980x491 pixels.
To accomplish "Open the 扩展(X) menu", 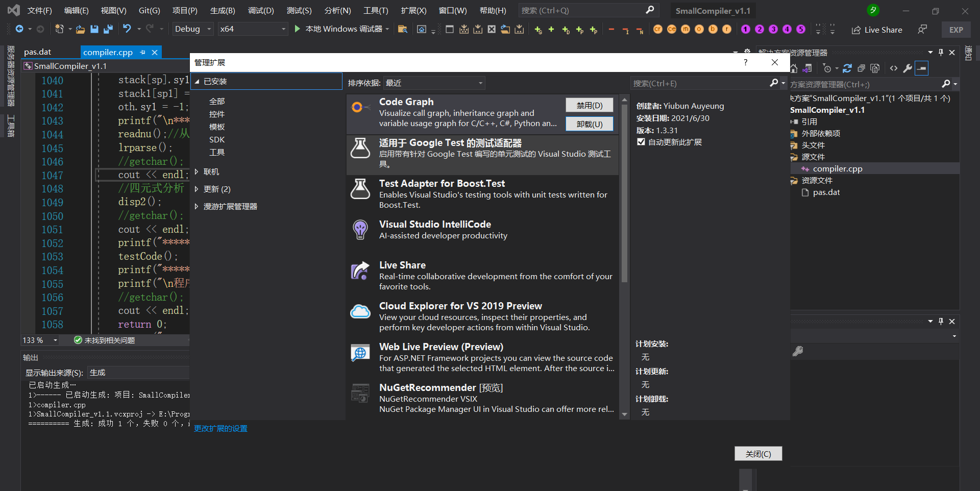I will coord(413,10).
